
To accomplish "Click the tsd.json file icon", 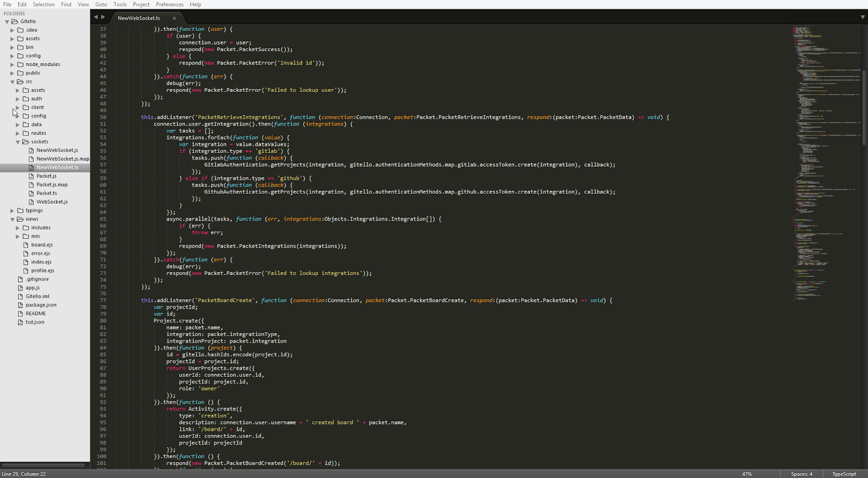I will (x=20, y=322).
